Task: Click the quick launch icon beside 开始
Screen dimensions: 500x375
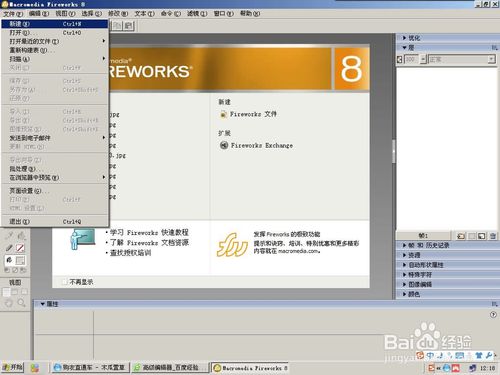Action: click(35, 368)
